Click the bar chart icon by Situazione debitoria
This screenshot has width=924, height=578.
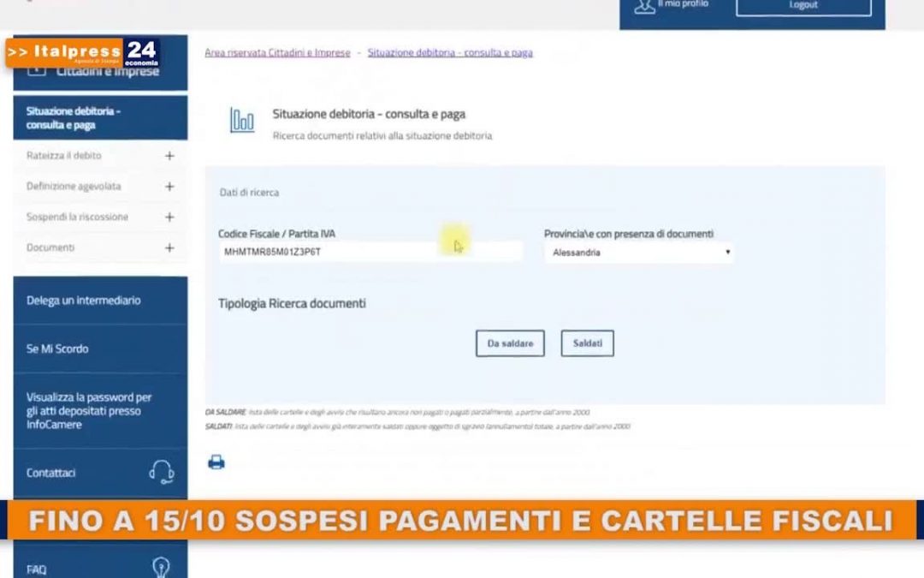(x=242, y=121)
